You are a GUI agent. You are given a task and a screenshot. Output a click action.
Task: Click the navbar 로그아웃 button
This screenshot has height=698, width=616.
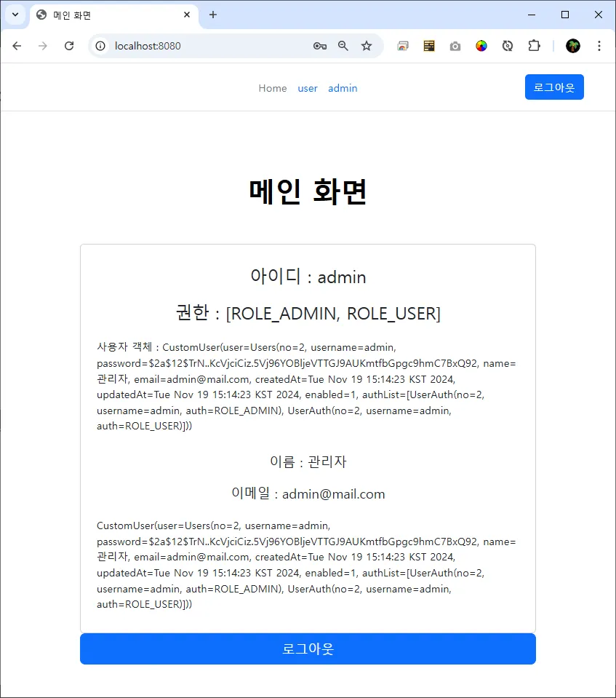coord(554,87)
